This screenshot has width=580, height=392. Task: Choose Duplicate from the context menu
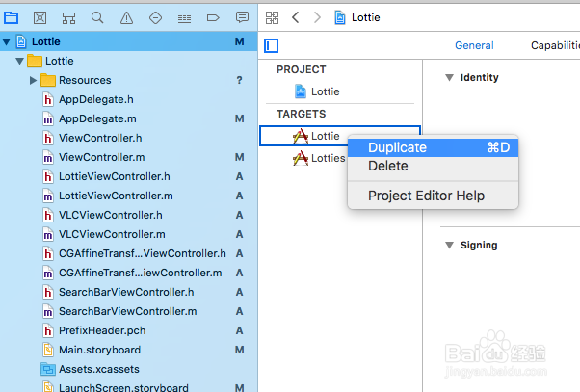click(397, 147)
